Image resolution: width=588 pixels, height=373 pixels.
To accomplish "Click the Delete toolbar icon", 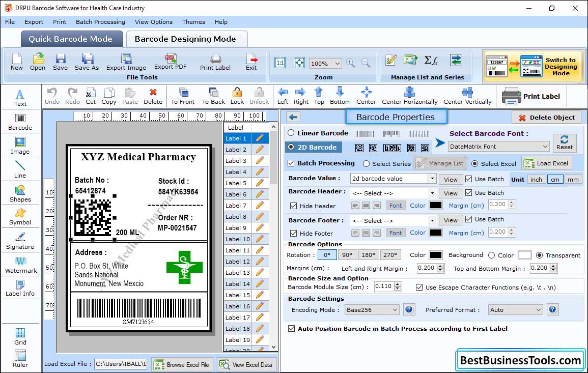I will click(x=153, y=96).
